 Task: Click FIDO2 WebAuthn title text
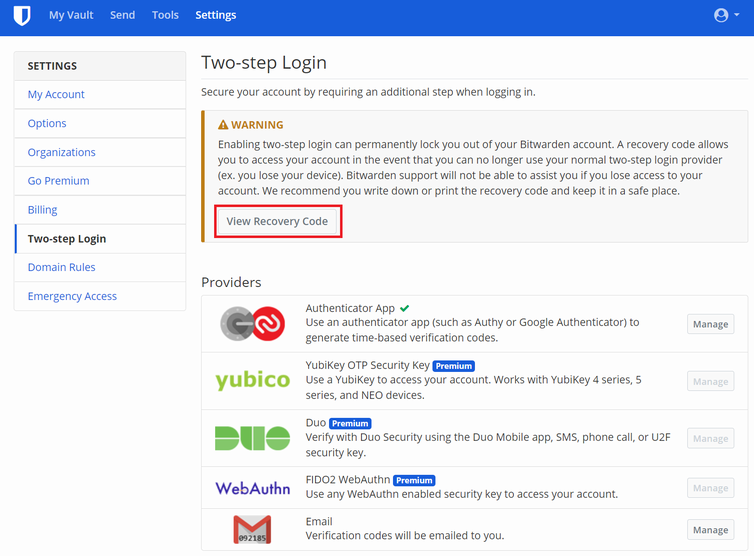click(x=348, y=480)
